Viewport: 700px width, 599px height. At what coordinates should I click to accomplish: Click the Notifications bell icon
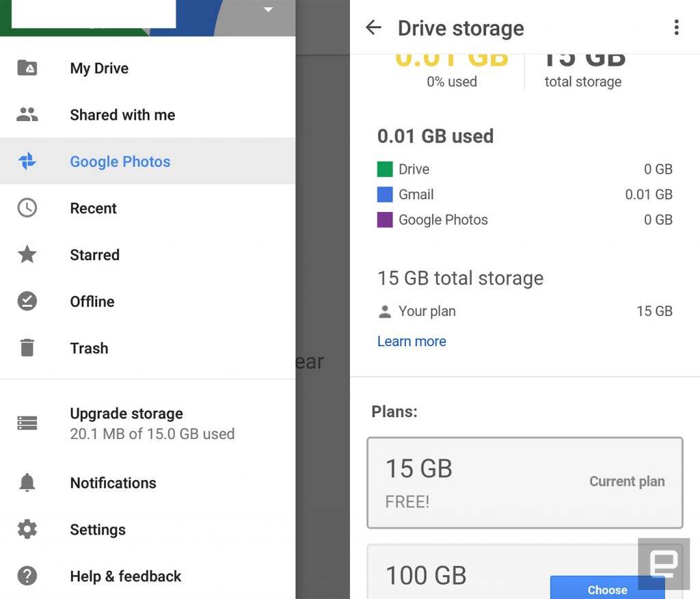(27, 483)
